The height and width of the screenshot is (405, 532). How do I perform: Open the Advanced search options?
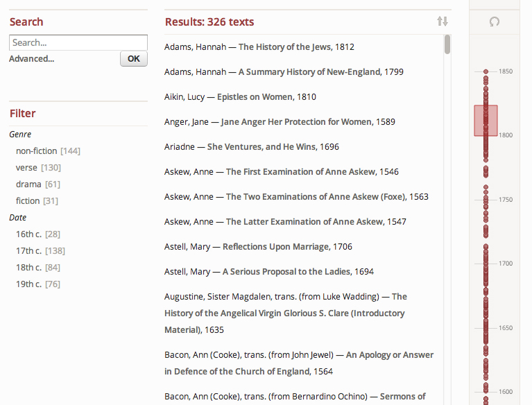click(32, 59)
